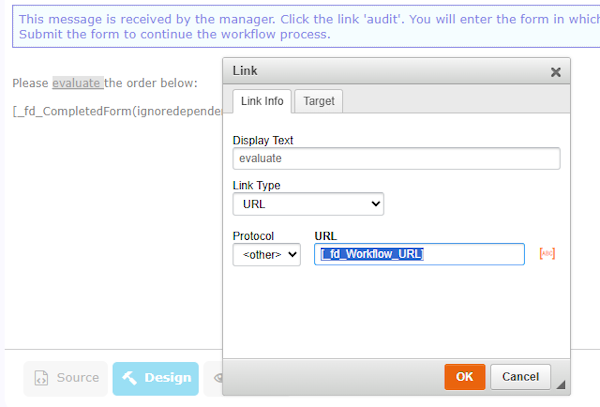Open the token insert icon beside URL field
This screenshot has width=600, height=407.
point(547,254)
